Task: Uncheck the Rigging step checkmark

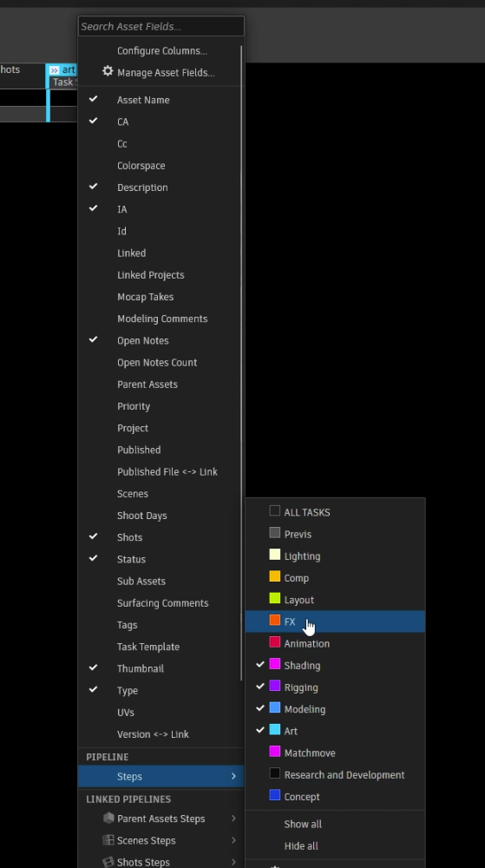Action: [x=260, y=687]
